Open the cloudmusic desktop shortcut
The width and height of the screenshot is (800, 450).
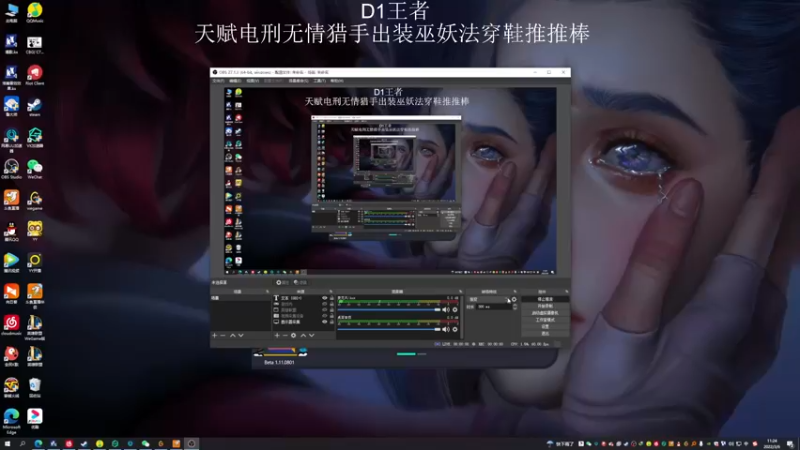coord(11,325)
